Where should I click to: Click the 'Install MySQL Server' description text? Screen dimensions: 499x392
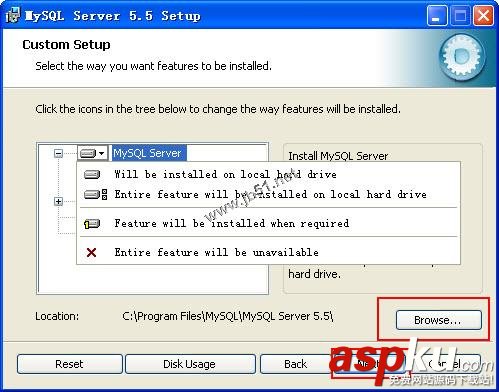click(x=338, y=156)
